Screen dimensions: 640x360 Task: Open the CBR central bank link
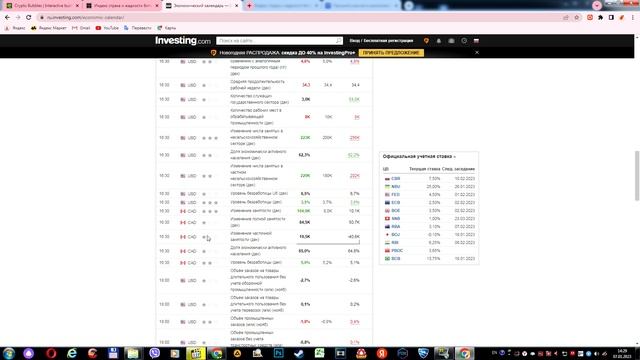pos(396,179)
